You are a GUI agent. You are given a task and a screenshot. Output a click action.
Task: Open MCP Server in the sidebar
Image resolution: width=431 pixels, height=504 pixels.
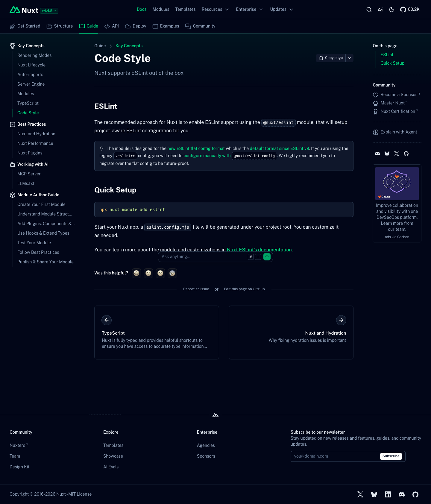point(29,174)
